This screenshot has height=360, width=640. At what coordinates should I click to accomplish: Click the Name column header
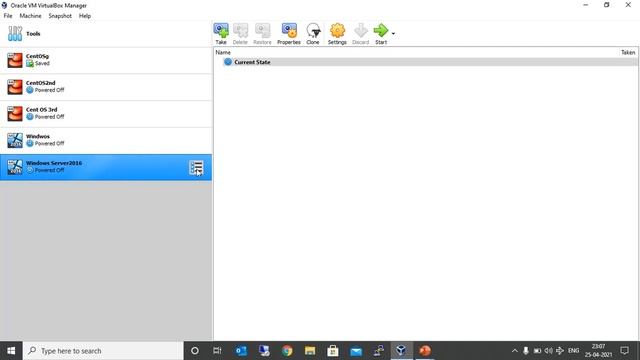(x=223, y=53)
